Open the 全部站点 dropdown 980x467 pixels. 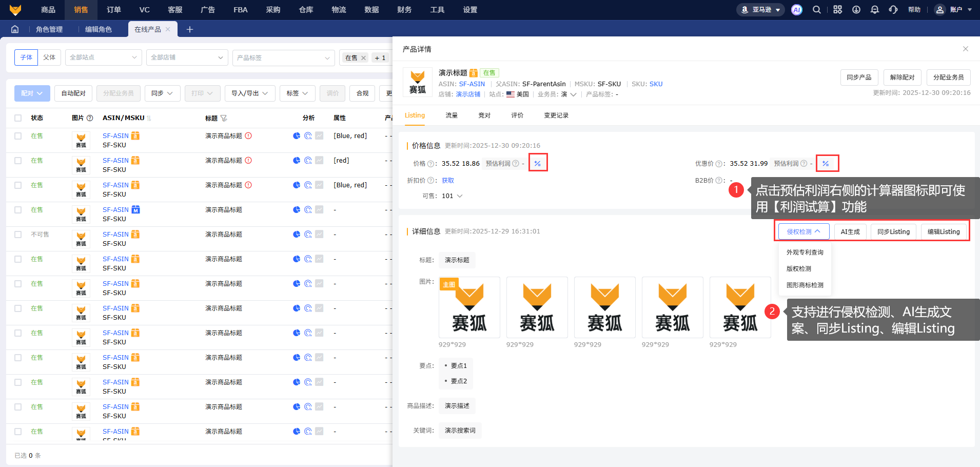click(104, 57)
